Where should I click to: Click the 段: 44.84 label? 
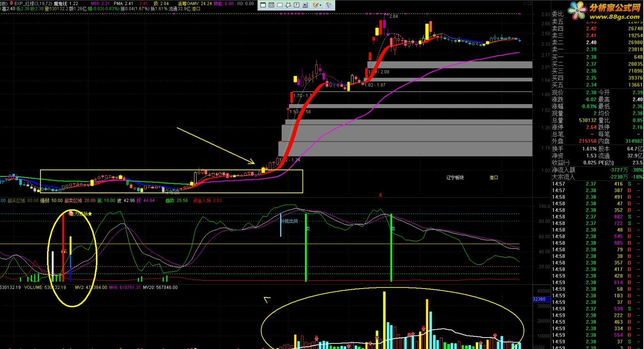(146, 201)
